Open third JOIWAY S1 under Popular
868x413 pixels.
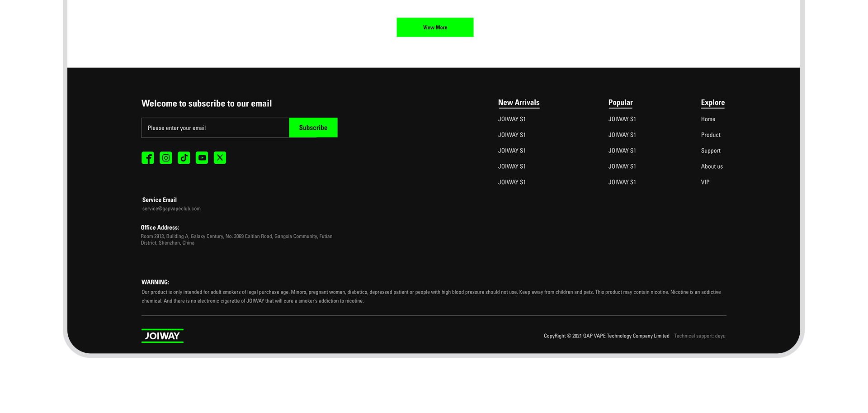click(x=622, y=151)
